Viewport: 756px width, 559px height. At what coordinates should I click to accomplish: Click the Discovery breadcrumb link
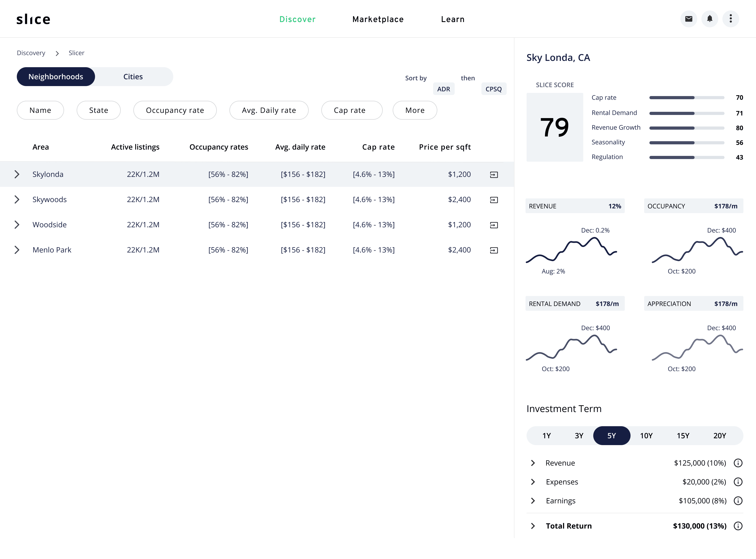pos(31,53)
